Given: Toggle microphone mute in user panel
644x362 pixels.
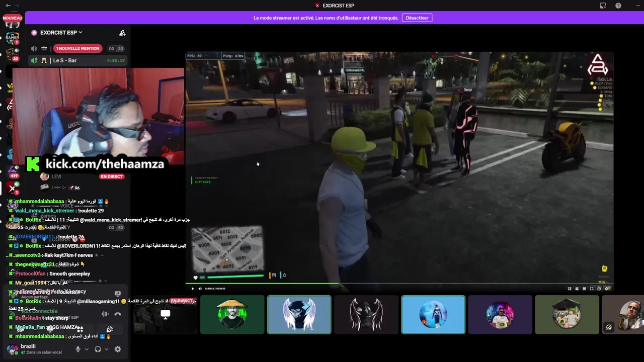Looking at the screenshot, I should coord(78,349).
